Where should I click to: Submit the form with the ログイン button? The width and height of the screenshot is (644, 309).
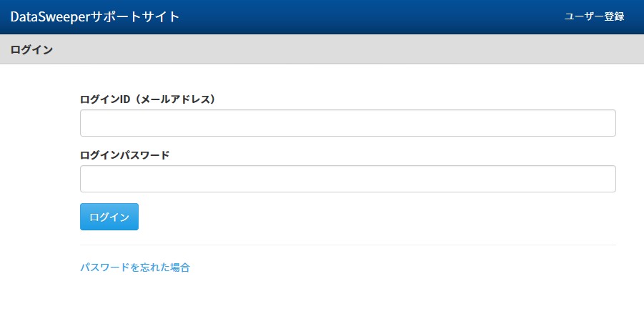[x=109, y=217]
